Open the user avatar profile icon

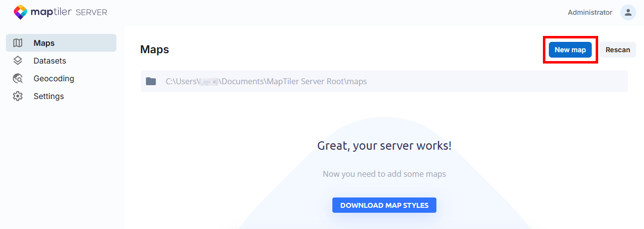pos(628,12)
